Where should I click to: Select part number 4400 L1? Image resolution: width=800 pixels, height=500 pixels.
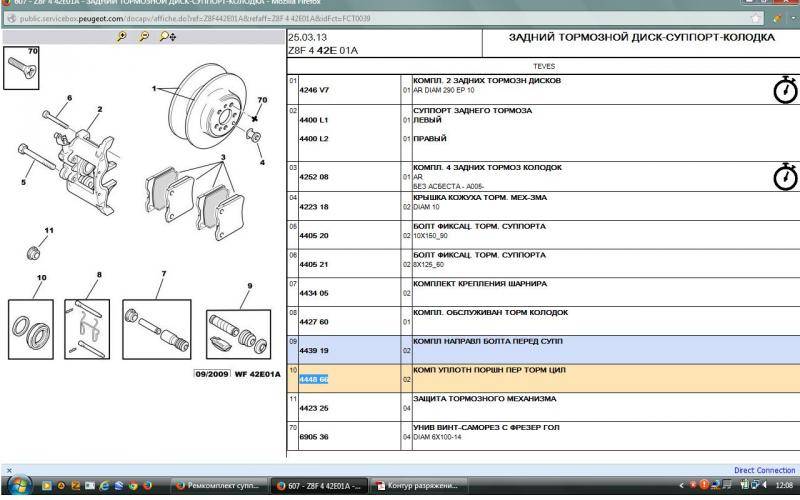(314, 120)
